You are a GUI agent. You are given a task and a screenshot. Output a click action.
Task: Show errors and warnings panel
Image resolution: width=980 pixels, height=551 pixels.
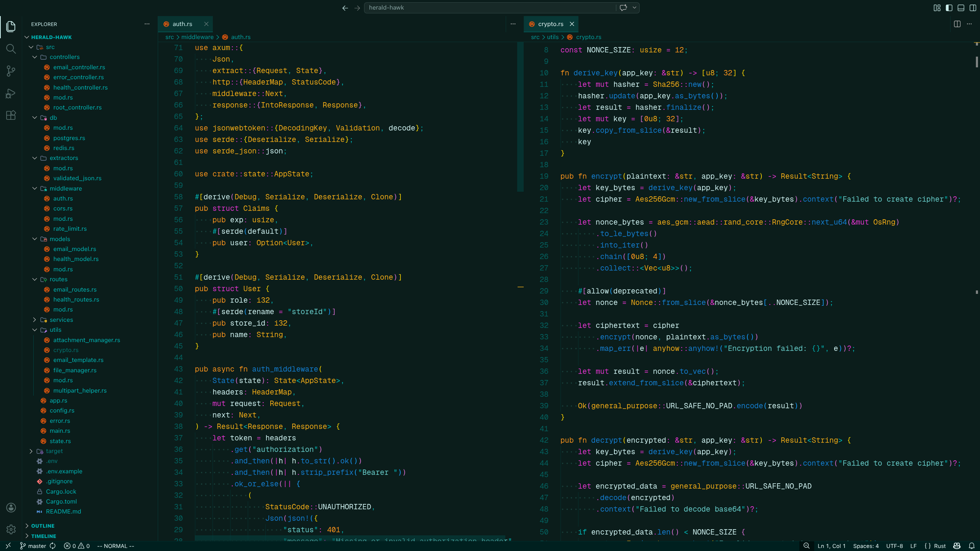(x=77, y=546)
